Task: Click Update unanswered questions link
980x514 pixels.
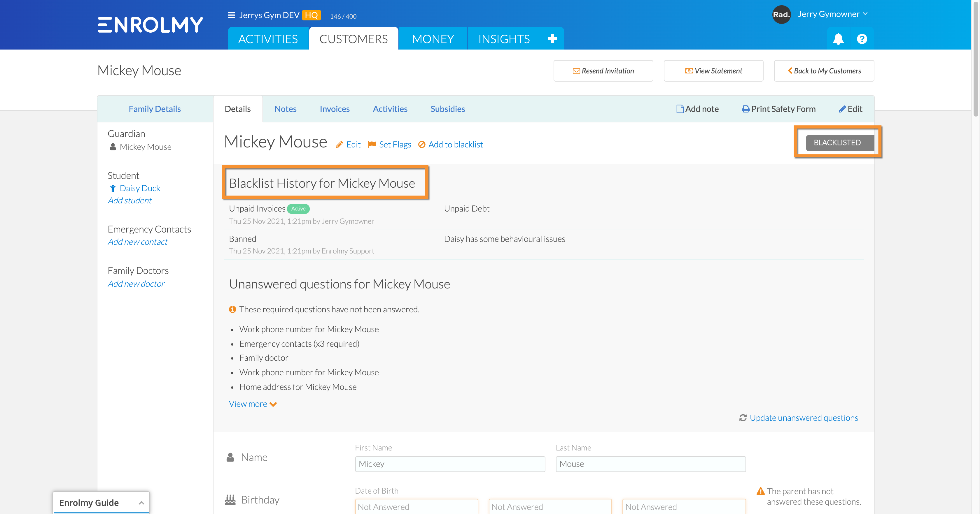Action: tap(804, 418)
